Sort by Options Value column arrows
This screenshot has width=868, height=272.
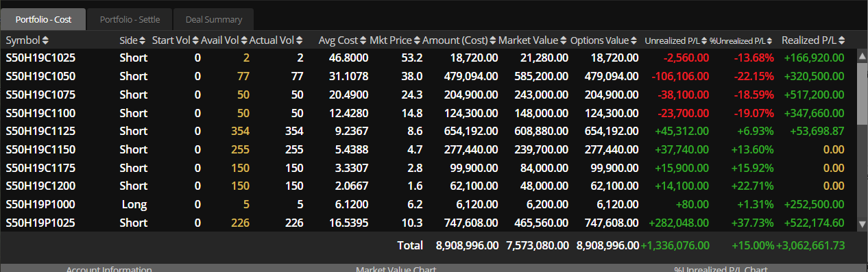tap(636, 40)
